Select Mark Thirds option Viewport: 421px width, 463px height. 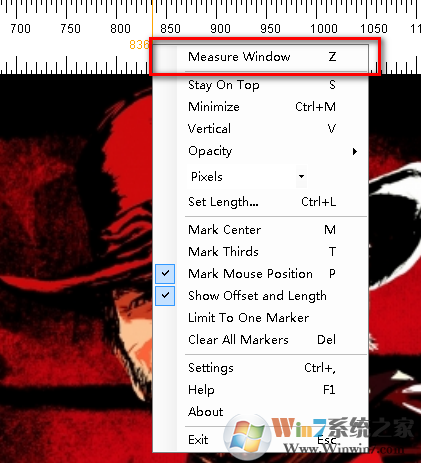(x=261, y=252)
